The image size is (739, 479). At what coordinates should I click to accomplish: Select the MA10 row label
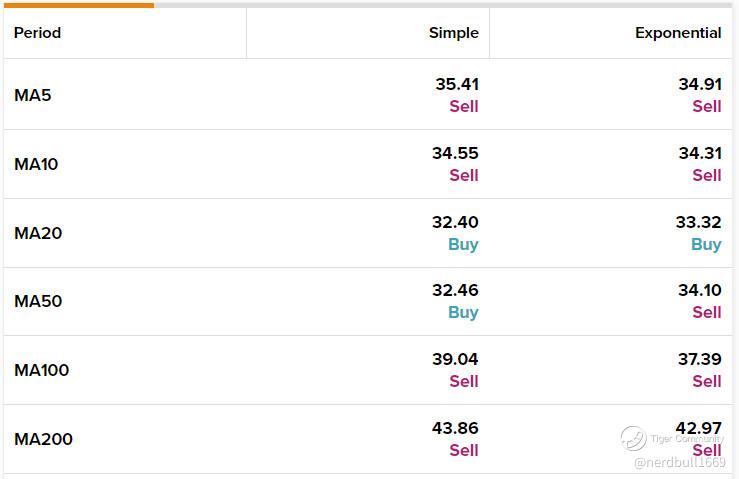(x=36, y=164)
